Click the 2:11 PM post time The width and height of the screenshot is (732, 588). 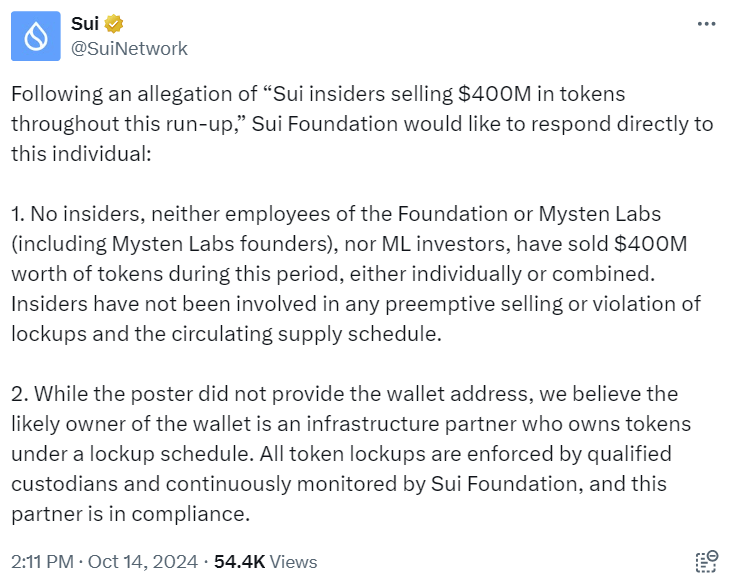[x=41, y=562]
